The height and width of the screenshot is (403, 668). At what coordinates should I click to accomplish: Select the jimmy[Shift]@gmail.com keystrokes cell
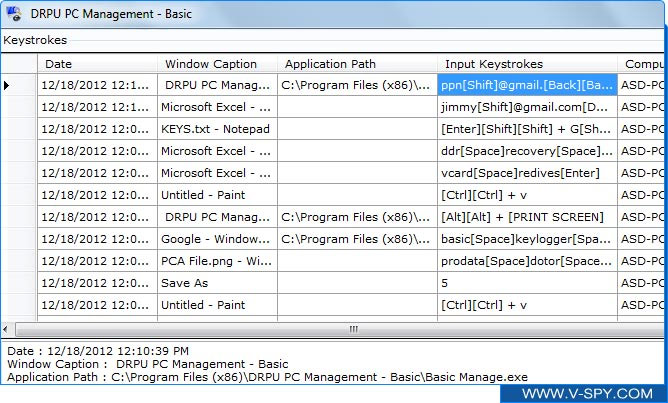click(x=527, y=107)
